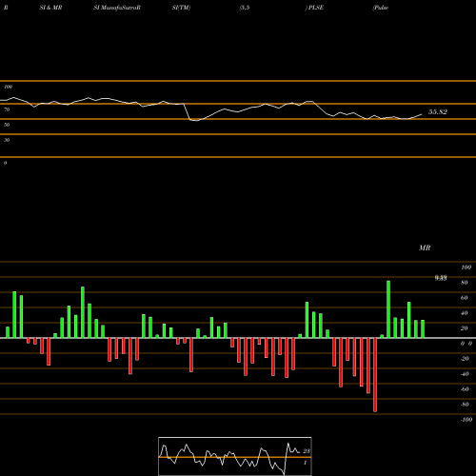
Task: Click the MR panel title label
Action: 425,248
